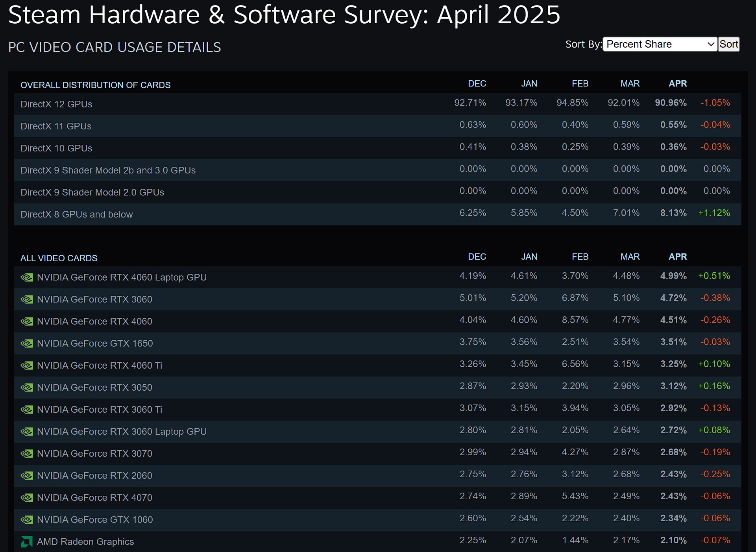756x552 pixels.
Task: Click NVIDIA icon beside RTX 4060 Ti
Action: point(27,366)
